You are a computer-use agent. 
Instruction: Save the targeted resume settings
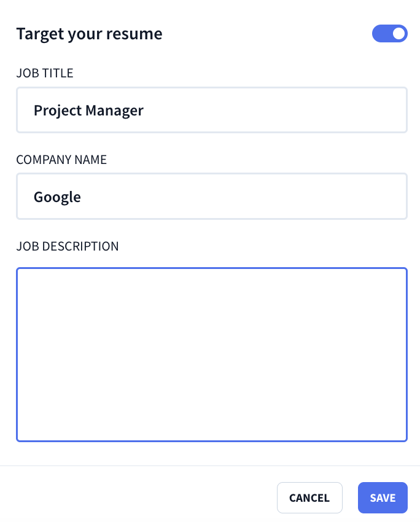[x=382, y=497]
